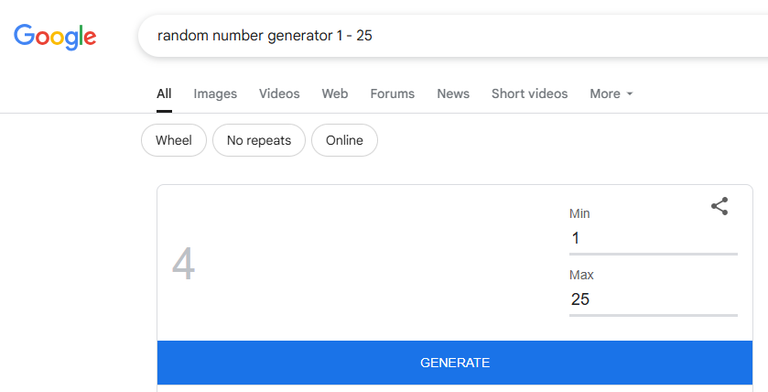Apply the No repeats filter chip
This screenshot has width=768, height=392.
click(x=259, y=140)
